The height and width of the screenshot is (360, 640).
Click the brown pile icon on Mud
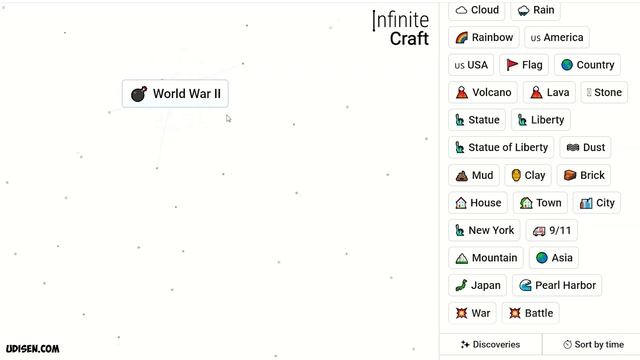click(x=462, y=176)
